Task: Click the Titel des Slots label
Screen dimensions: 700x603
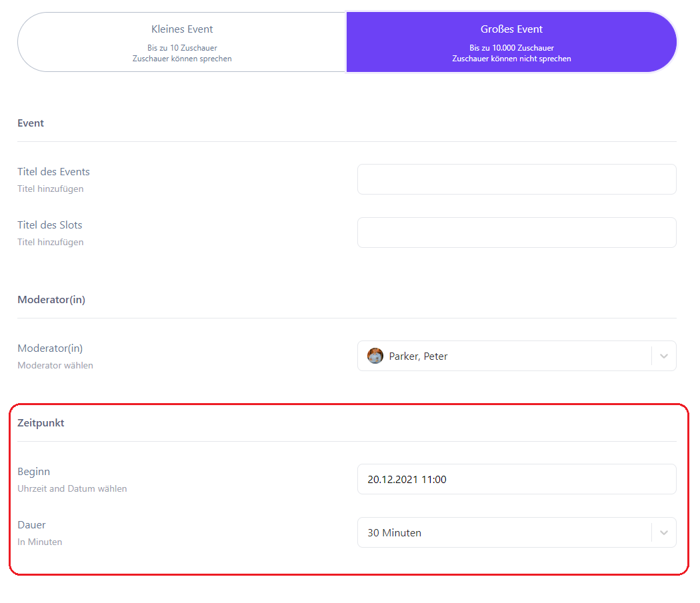Action: [50, 225]
